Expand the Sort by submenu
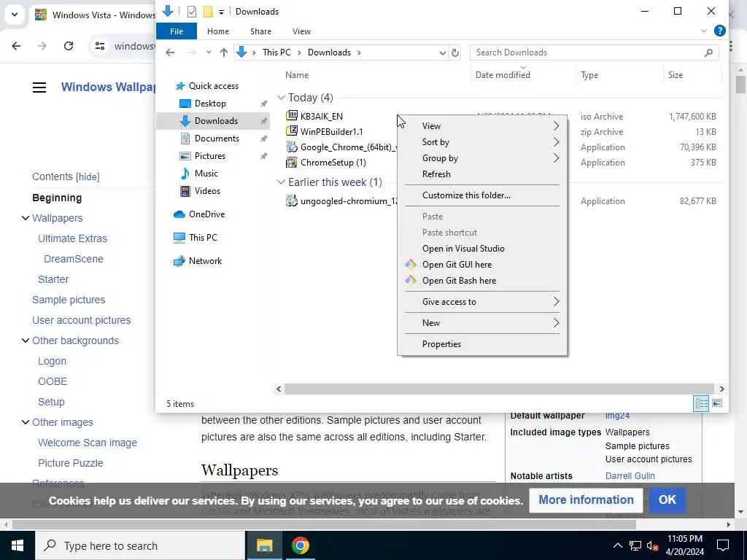The height and width of the screenshot is (560, 747). [481, 142]
